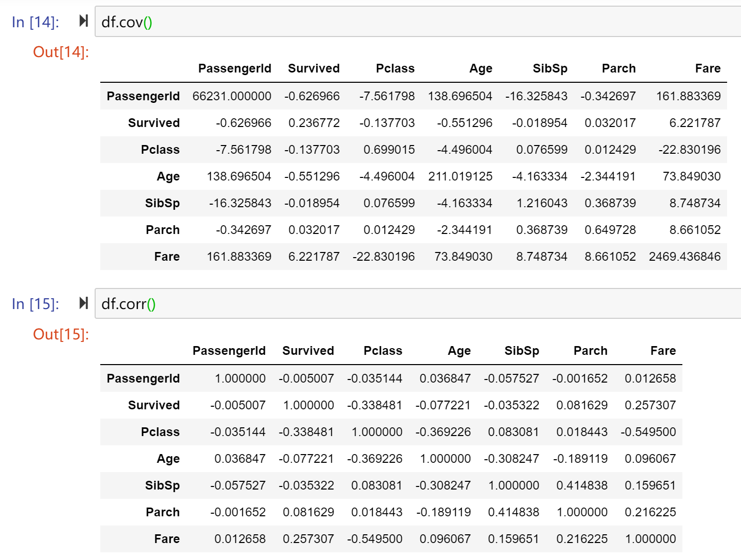Select the PassengerId variance value 66231.000000
Viewport: 741px width, 560px height.
(x=232, y=96)
